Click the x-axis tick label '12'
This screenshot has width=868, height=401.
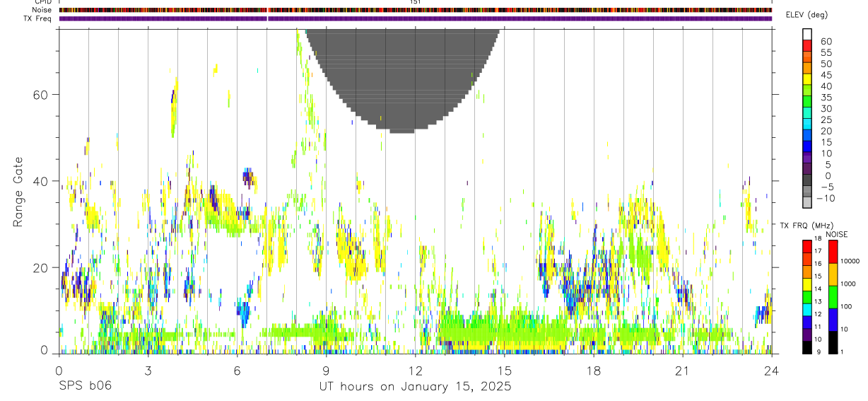pos(415,370)
